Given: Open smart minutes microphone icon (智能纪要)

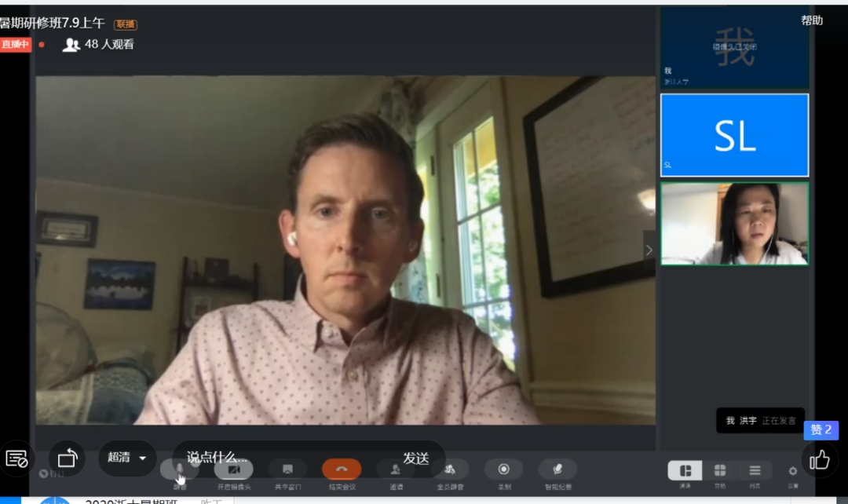Looking at the screenshot, I should point(557,469).
